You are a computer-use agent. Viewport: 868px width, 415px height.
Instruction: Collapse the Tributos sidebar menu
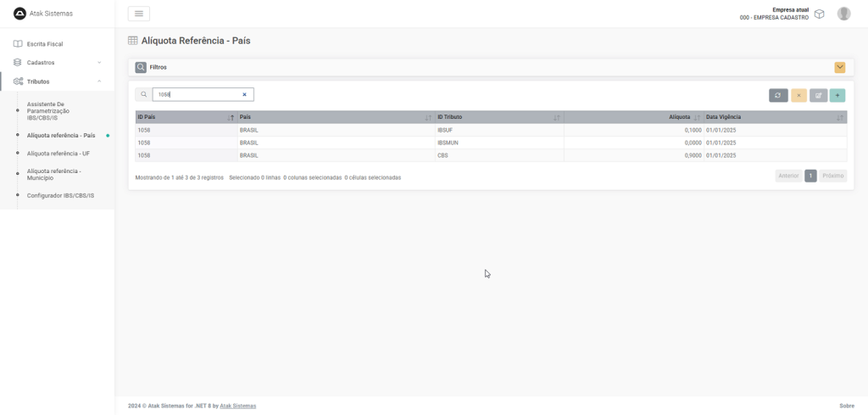56,81
